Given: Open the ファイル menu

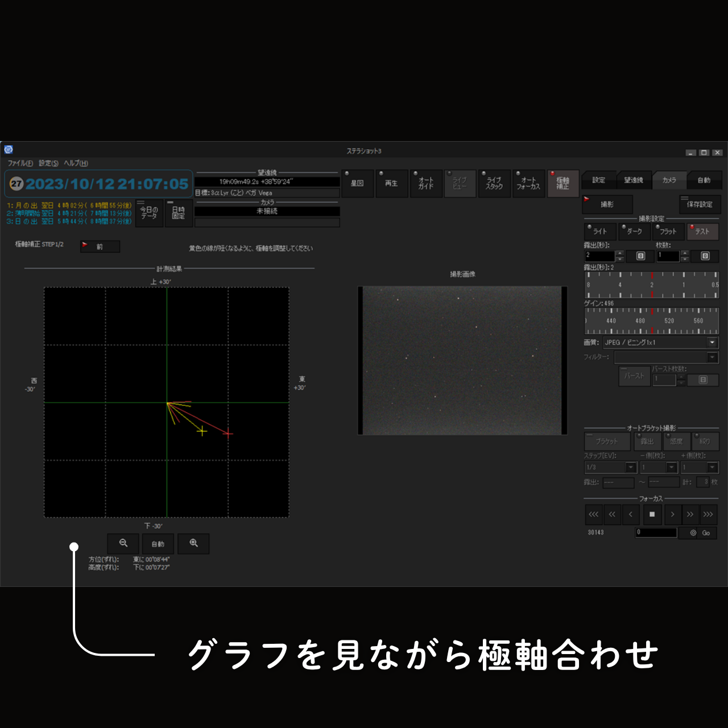Looking at the screenshot, I should point(20,163).
